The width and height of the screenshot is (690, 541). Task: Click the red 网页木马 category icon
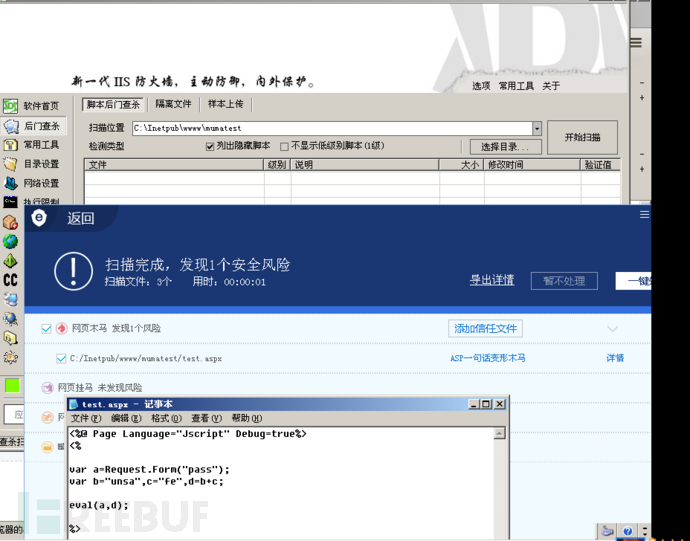click(x=62, y=328)
